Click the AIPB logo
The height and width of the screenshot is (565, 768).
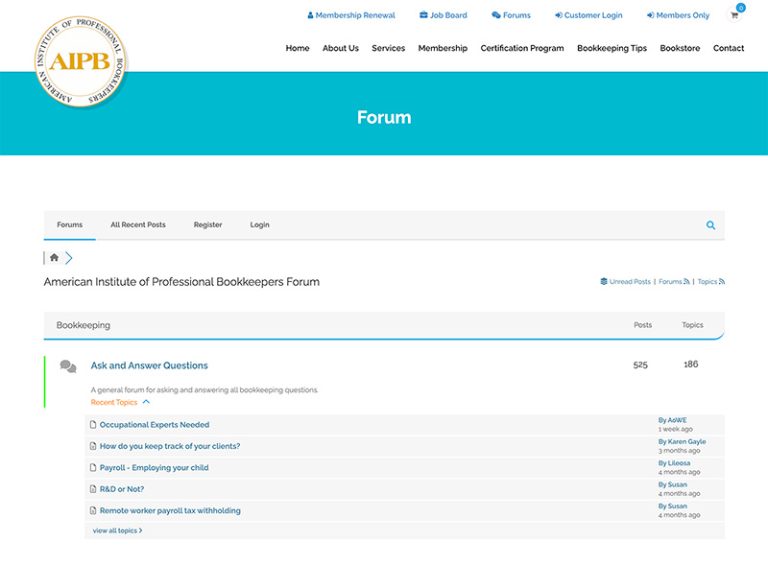81,61
